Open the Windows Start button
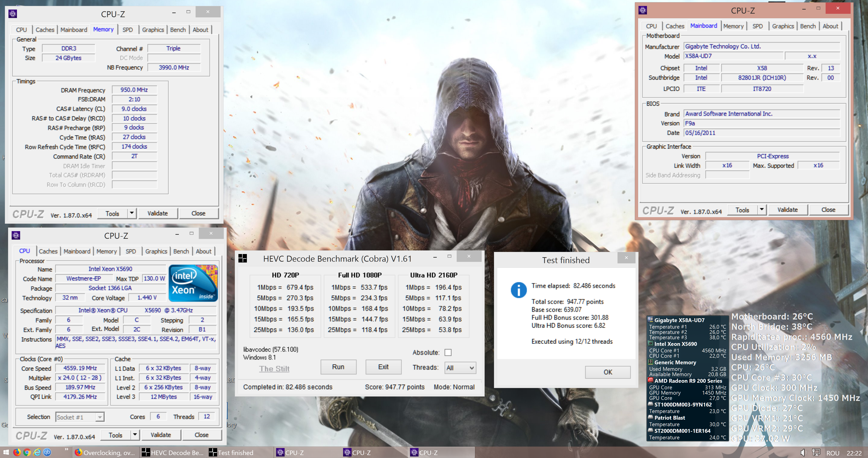 pyautogui.click(x=6, y=453)
